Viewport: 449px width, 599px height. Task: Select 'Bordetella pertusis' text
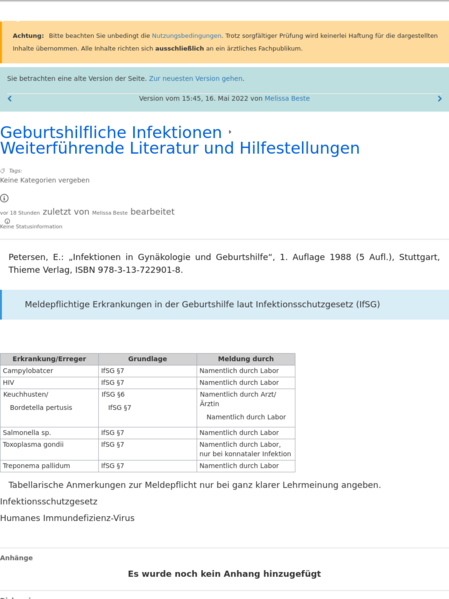point(41,408)
